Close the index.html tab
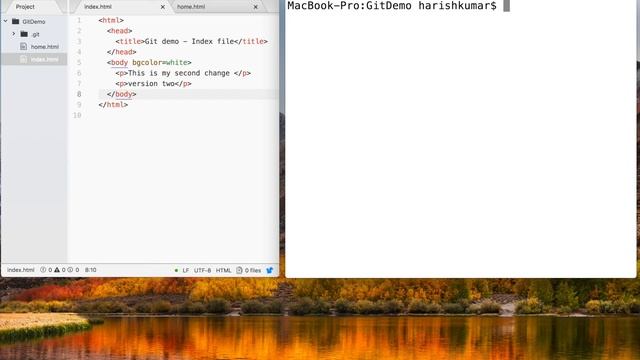The image size is (640, 360). 163,7
